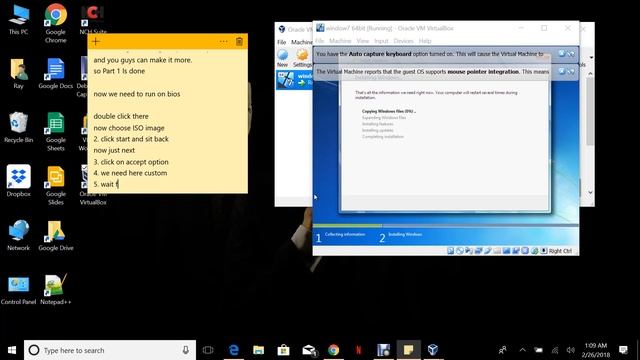Click 'Right Ctrl' host key label
The width and height of the screenshot is (640, 360).
pyautogui.click(x=560, y=251)
